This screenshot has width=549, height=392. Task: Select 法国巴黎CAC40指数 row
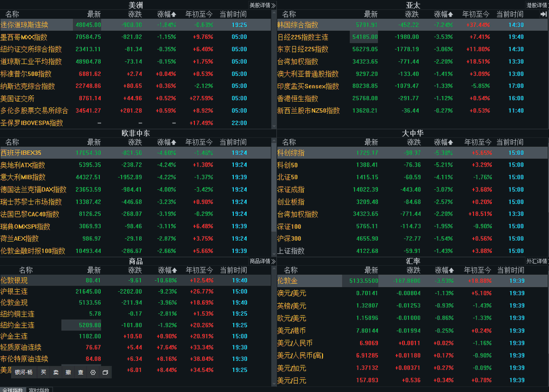coord(135,214)
